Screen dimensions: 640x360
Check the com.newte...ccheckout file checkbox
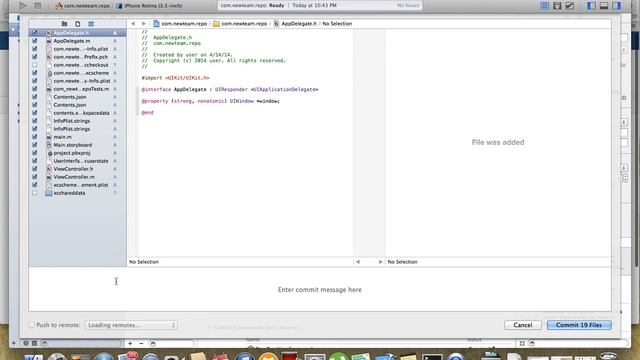coord(35,65)
